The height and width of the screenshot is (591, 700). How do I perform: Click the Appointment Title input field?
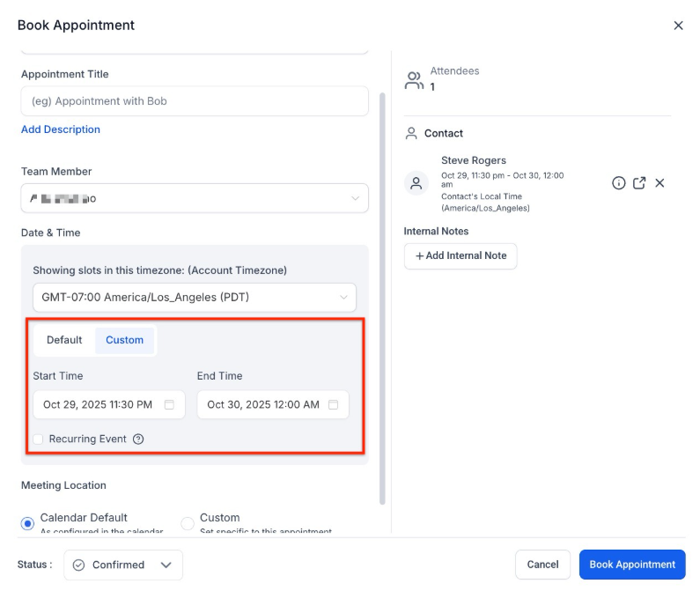point(195,101)
